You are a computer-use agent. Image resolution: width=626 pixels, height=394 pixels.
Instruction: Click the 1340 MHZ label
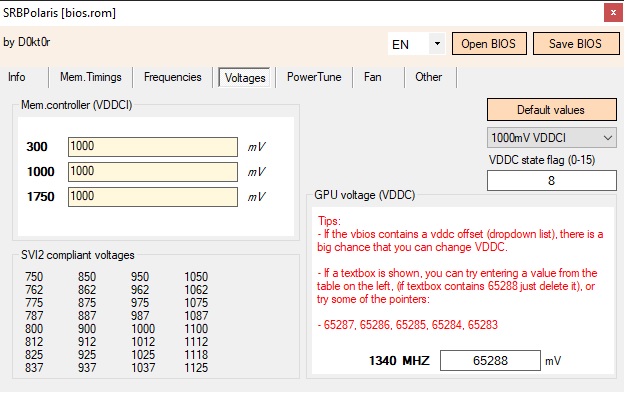point(399,361)
